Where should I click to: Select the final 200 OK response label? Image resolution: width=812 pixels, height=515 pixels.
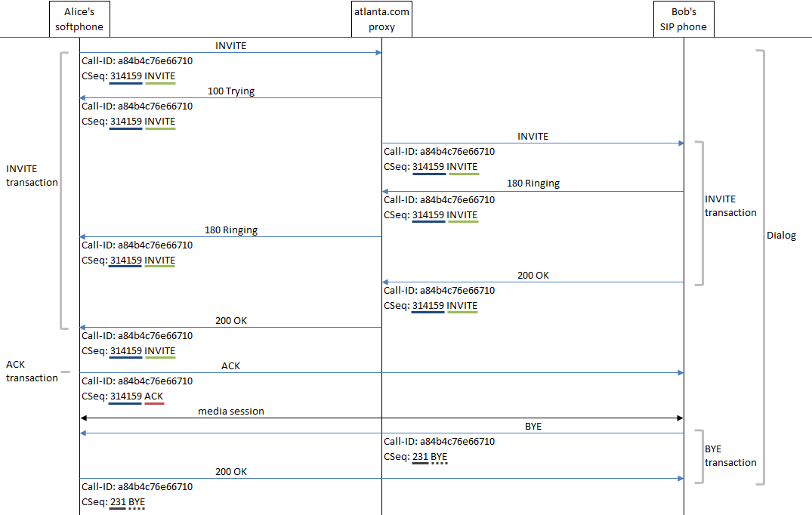[230, 471]
